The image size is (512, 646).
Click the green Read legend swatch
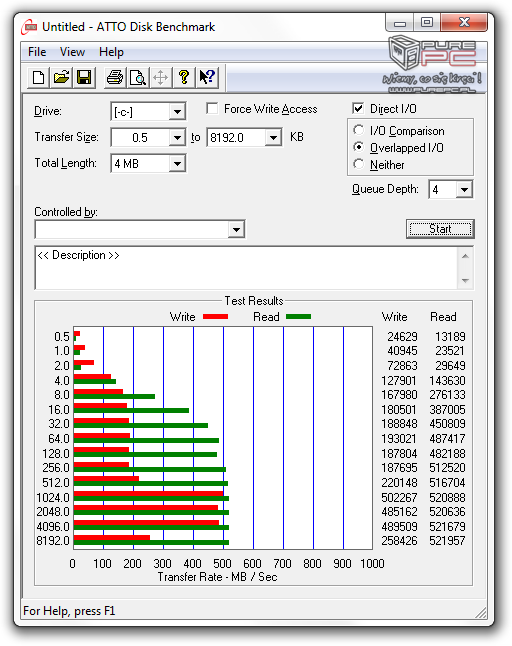click(x=299, y=316)
